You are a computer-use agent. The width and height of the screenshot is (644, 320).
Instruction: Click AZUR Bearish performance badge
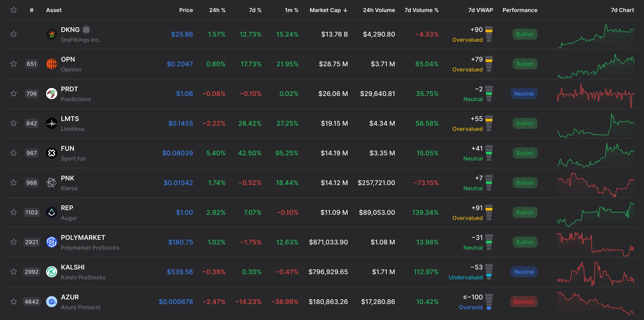pos(524,302)
